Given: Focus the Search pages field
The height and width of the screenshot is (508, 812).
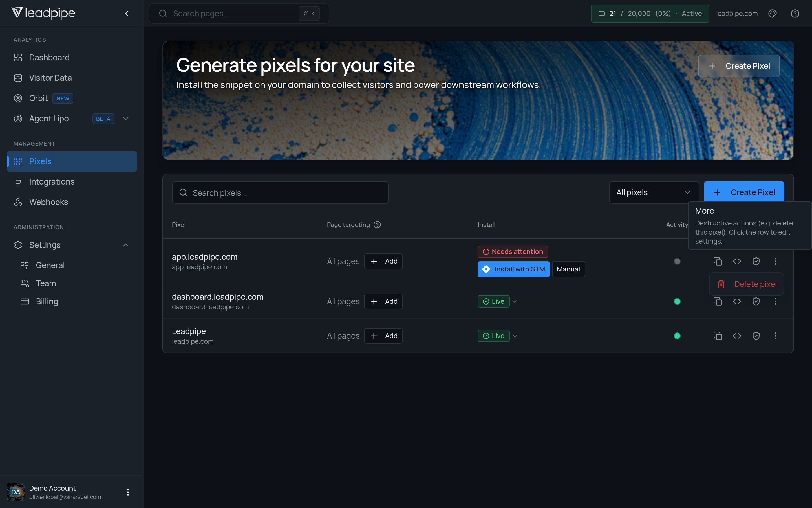Looking at the screenshot, I should tap(239, 14).
